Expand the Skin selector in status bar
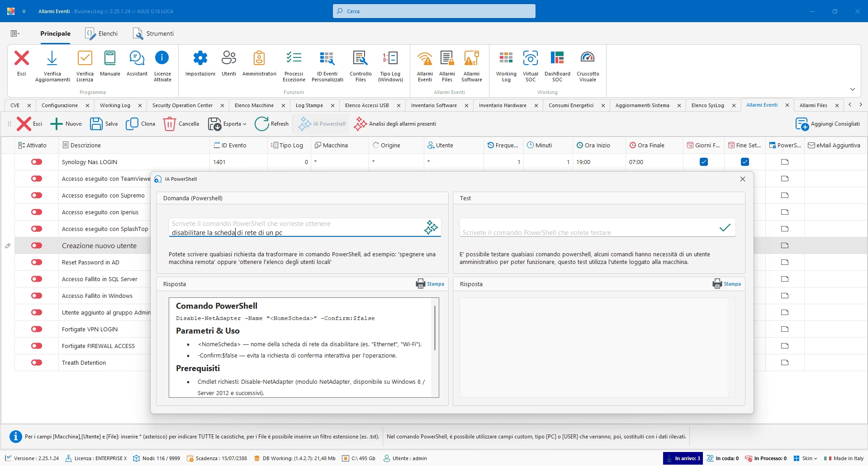This screenshot has height=466, width=868. pos(806,458)
